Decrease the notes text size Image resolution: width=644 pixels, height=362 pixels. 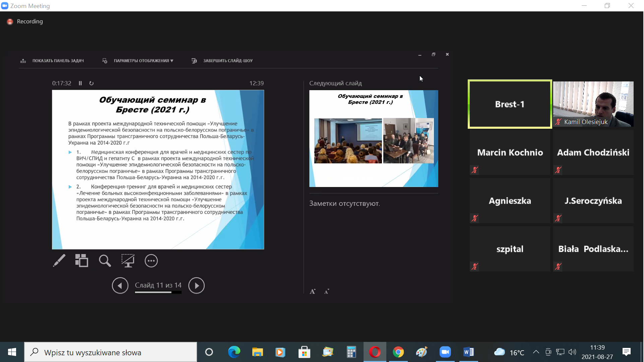[327, 292]
